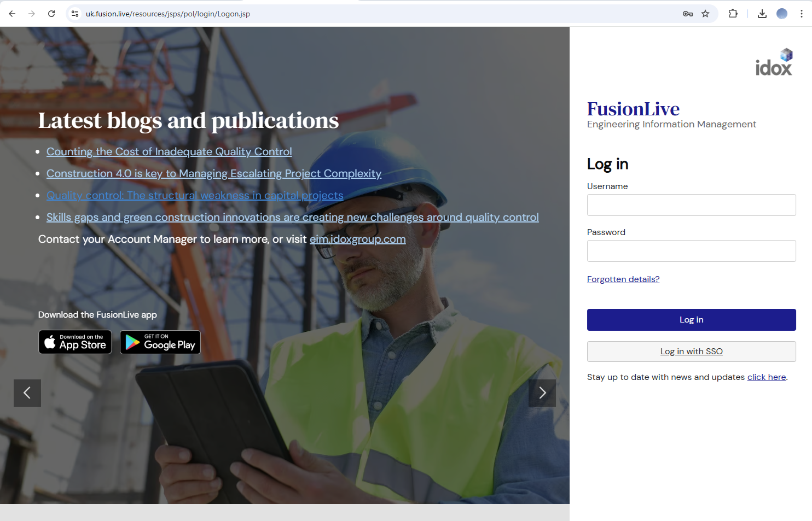The width and height of the screenshot is (812, 521).
Task: Bookmark this page with the star icon
Action: click(x=705, y=13)
